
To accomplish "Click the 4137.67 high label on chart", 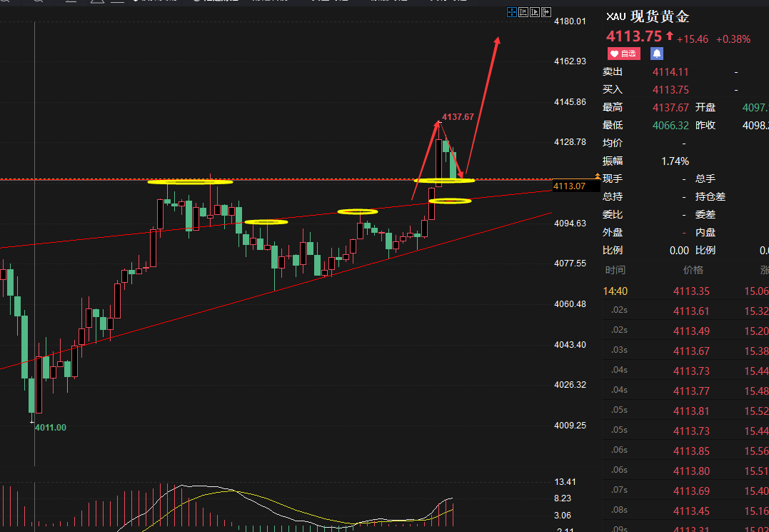I will click(x=458, y=116).
